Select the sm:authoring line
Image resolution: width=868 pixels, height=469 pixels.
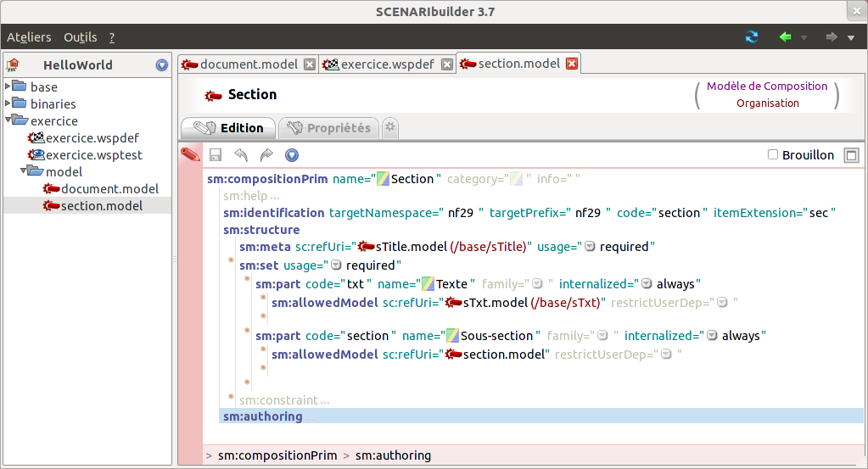click(x=540, y=416)
